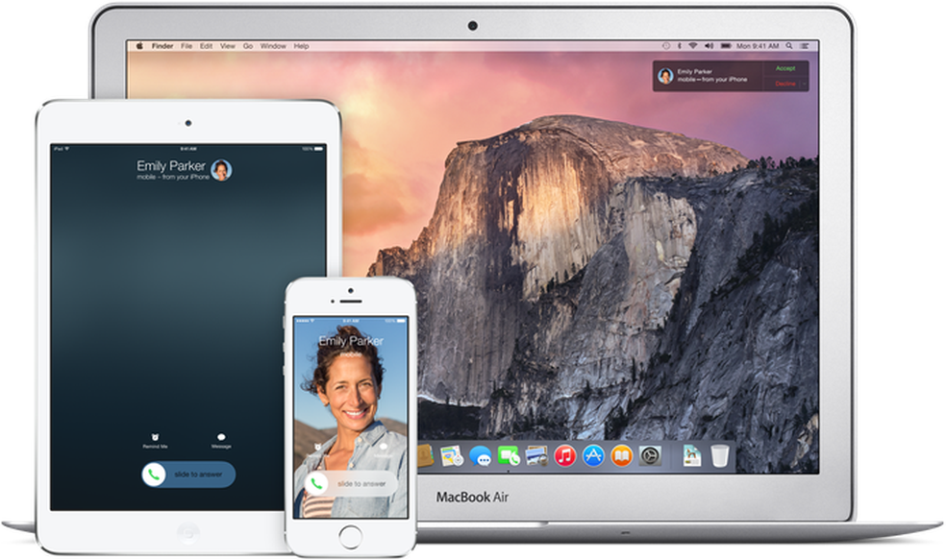Open Messages from the Dock
Image resolution: width=946 pixels, height=560 pixels.
coord(480,456)
